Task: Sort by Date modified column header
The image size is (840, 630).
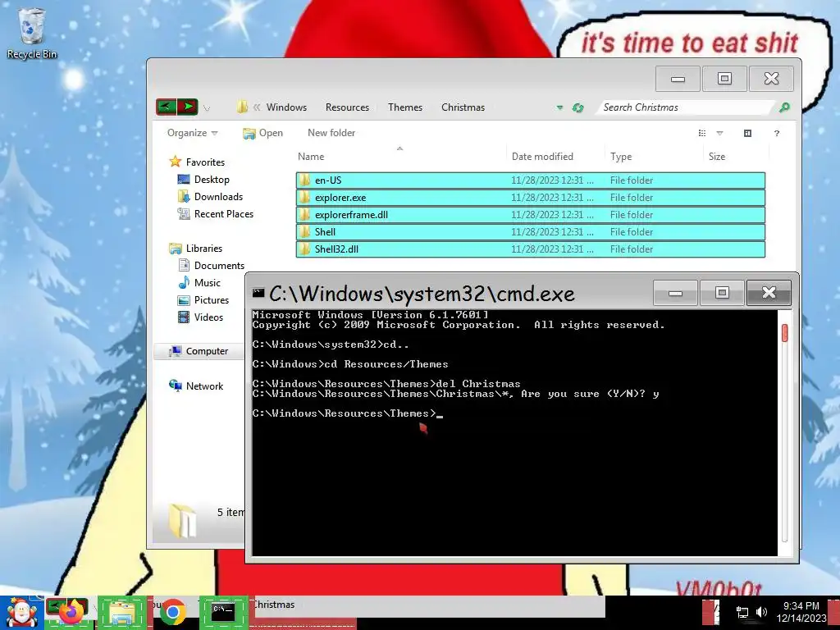Action: point(555,157)
